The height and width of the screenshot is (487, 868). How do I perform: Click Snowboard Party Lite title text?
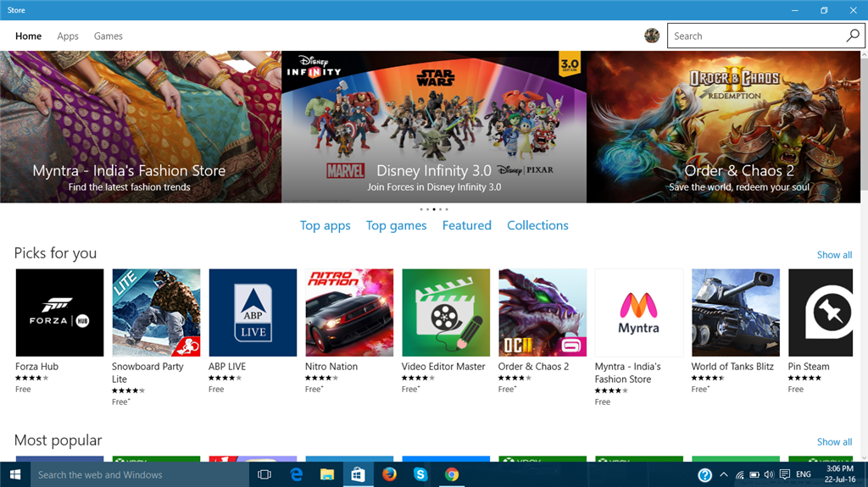click(x=147, y=373)
